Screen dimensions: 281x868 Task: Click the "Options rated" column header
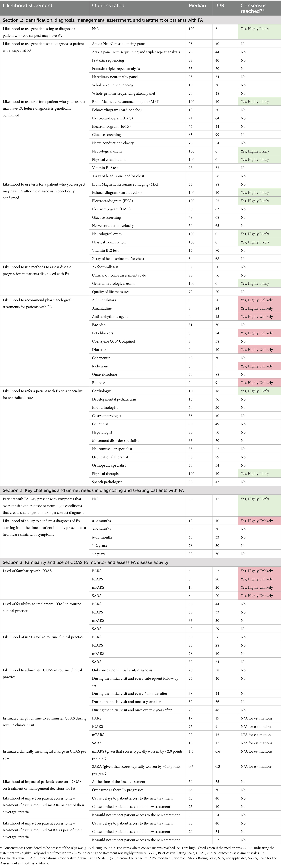[108, 6]
